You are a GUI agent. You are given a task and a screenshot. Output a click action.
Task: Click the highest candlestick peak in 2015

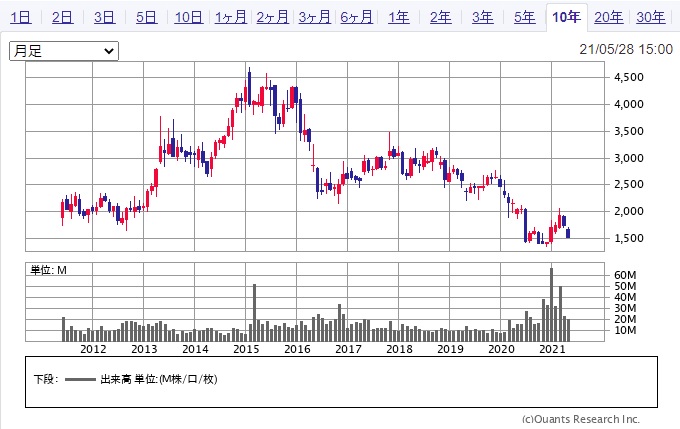pyautogui.click(x=249, y=87)
